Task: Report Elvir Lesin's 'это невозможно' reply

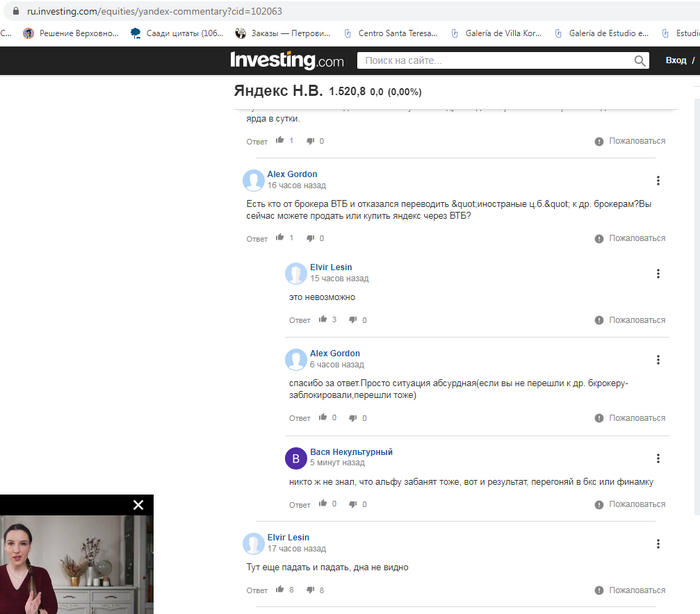Action: tap(630, 320)
